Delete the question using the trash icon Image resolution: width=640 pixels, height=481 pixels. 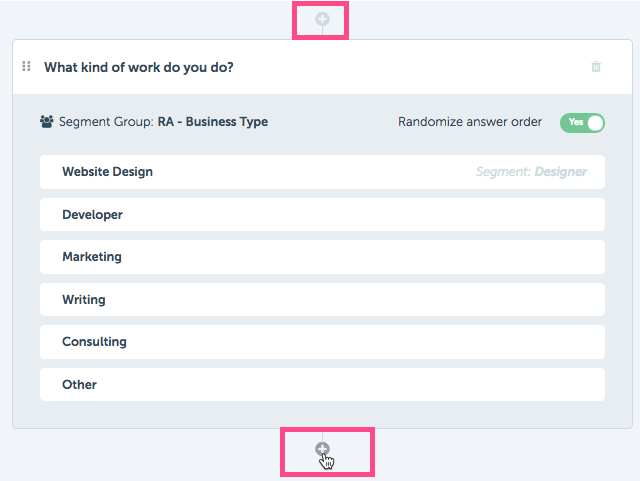tap(596, 67)
